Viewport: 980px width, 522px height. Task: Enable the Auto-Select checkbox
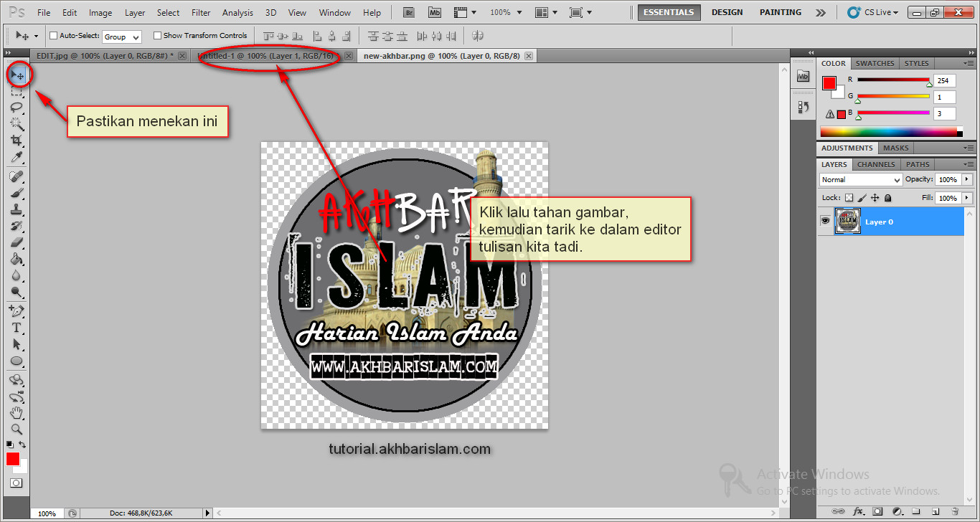click(53, 36)
